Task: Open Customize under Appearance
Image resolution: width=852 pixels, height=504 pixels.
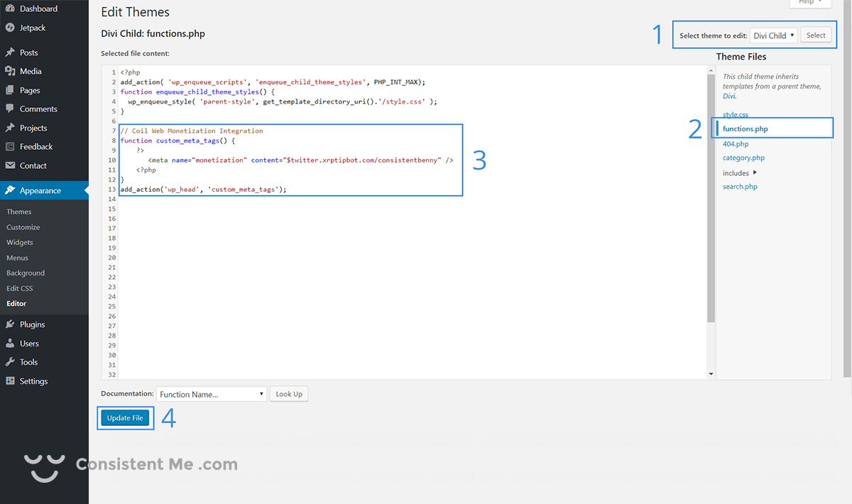Action: click(23, 227)
